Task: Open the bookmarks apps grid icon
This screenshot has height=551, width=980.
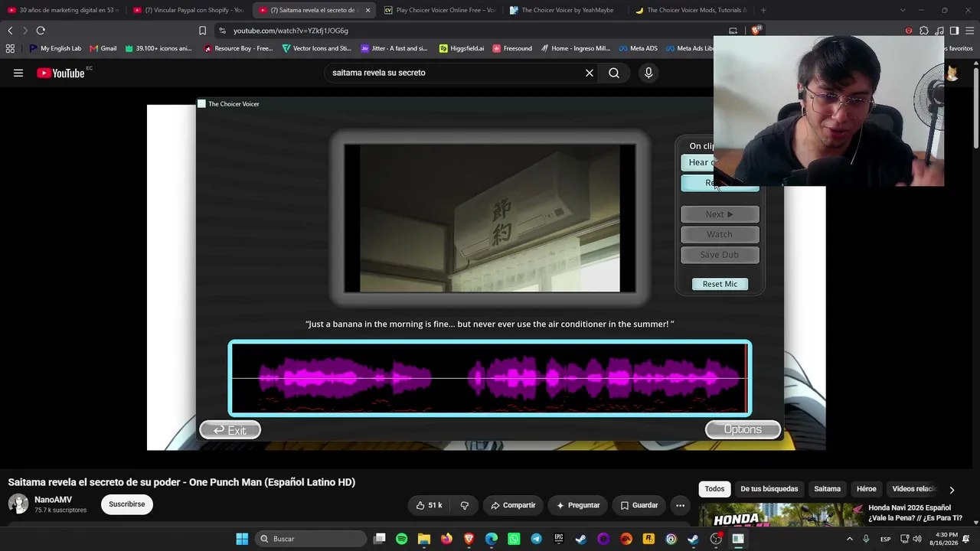Action: click(x=10, y=48)
